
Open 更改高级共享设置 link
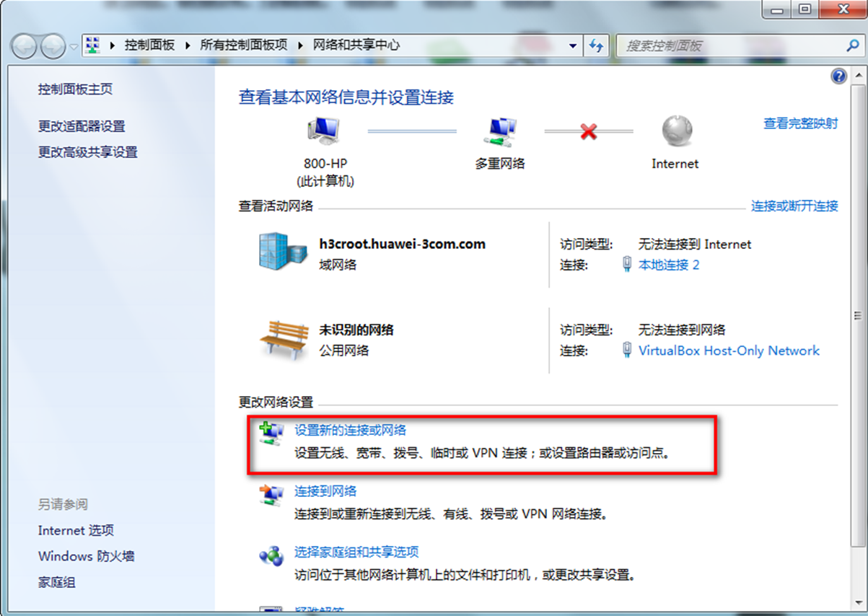(x=87, y=152)
